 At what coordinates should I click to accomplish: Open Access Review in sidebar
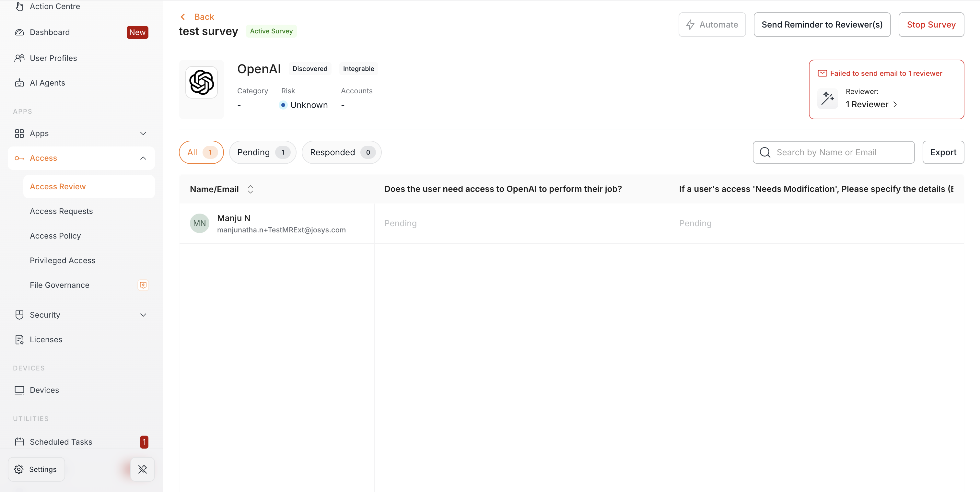89,186
